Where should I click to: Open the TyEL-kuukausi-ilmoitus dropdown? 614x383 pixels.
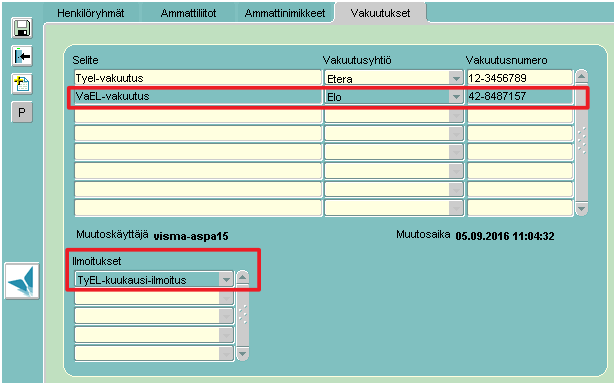(x=226, y=280)
